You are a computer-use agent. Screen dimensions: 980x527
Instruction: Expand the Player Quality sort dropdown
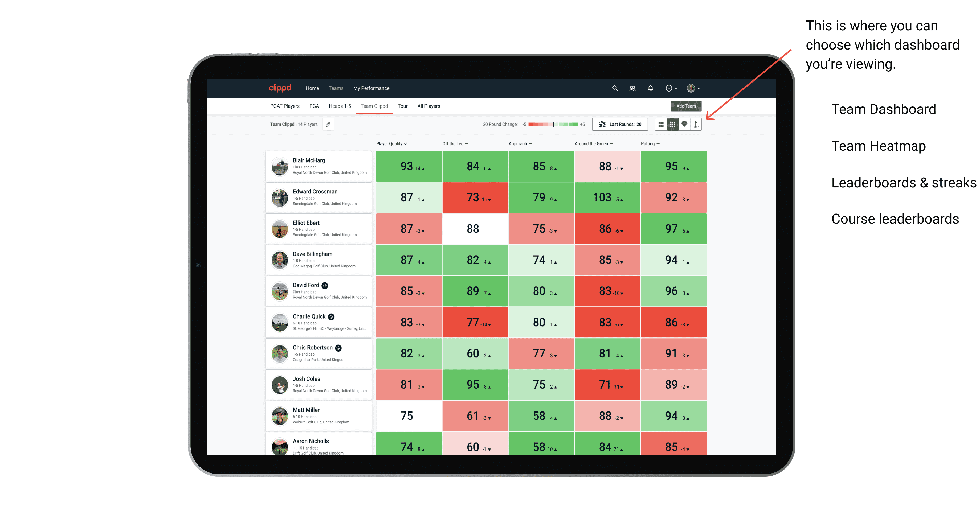tap(391, 144)
